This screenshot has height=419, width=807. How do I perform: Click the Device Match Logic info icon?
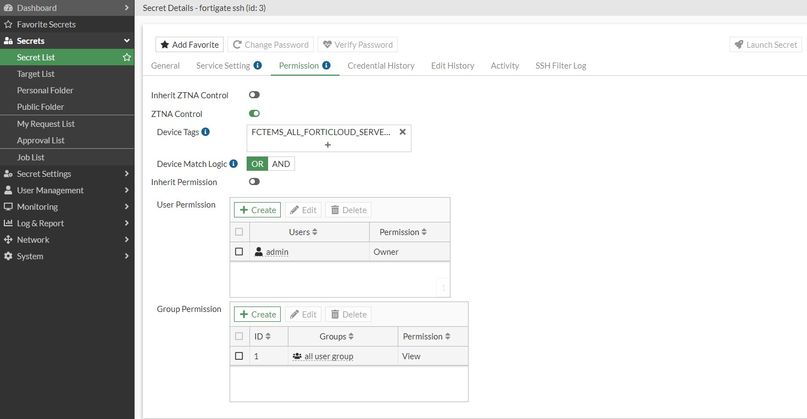coord(233,163)
